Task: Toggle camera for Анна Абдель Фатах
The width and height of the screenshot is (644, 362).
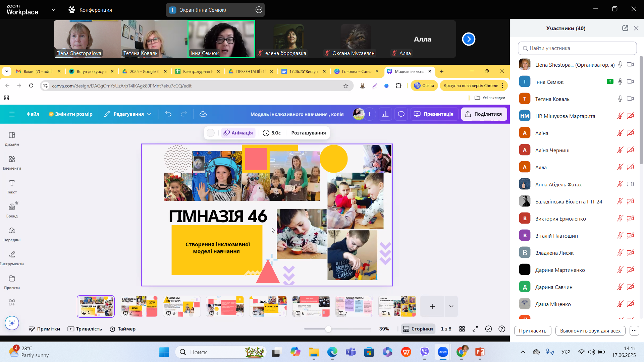Action: [630, 184]
